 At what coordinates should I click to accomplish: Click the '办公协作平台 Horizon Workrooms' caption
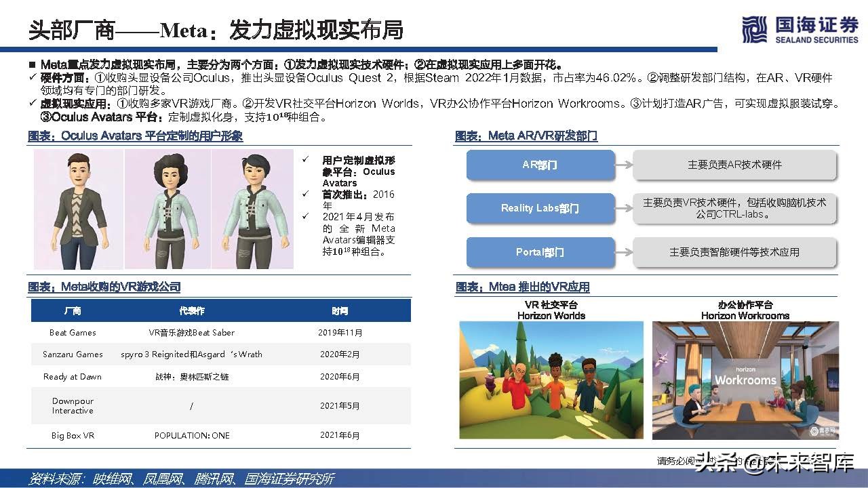(745, 310)
